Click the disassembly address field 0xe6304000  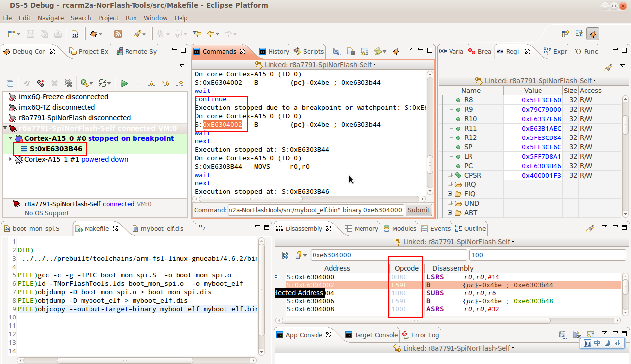click(388, 255)
